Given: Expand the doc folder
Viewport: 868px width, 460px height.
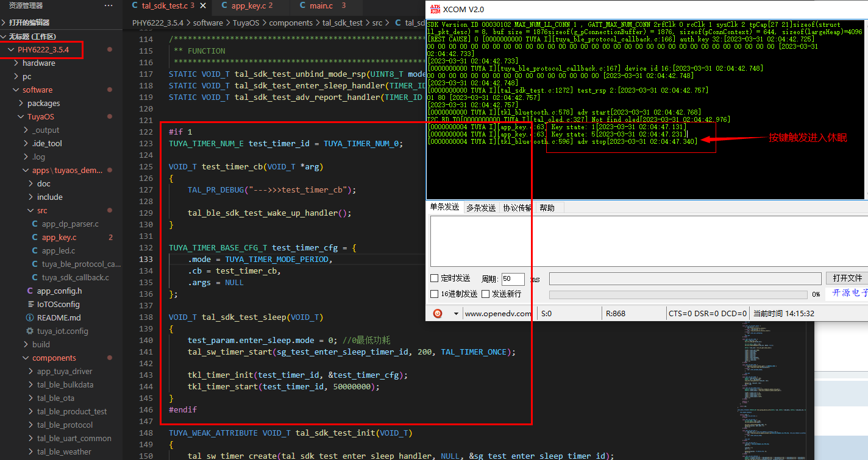Looking at the screenshot, I should [x=30, y=183].
